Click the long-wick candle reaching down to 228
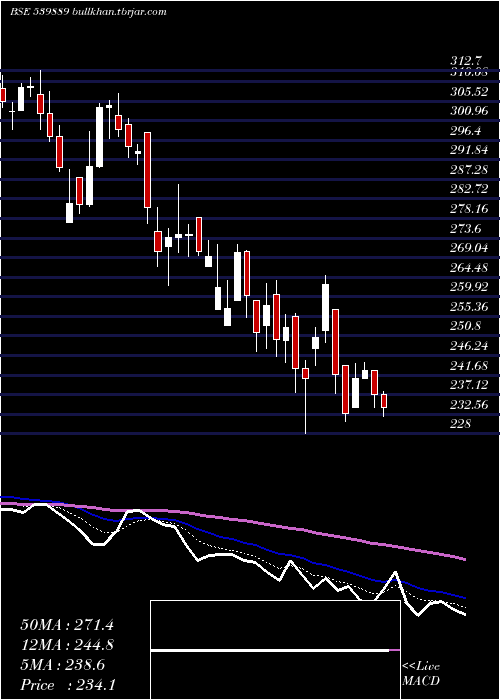 305,397
